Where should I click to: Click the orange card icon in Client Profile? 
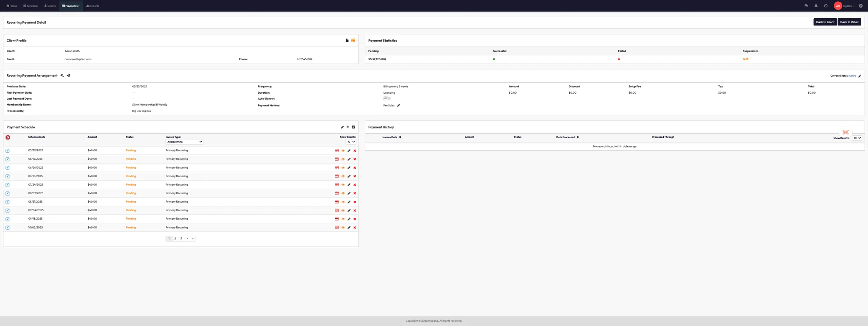pos(353,40)
